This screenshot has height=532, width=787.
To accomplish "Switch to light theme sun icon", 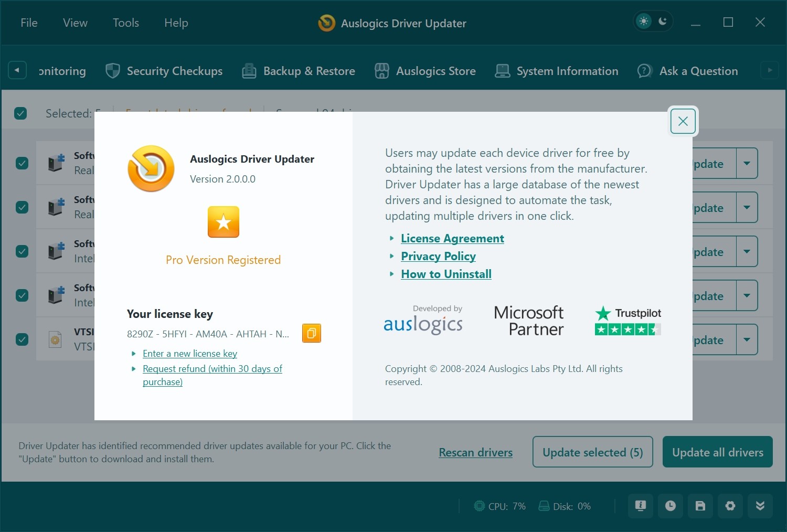I will tap(644, 22).
